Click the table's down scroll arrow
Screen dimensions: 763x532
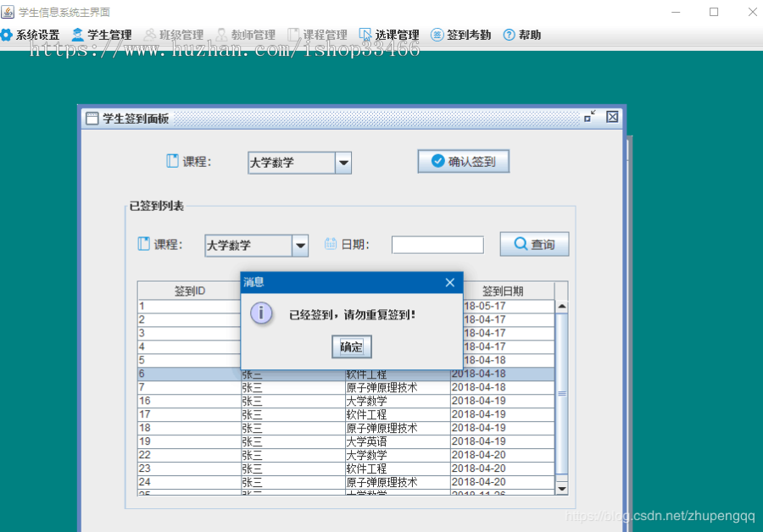tap(560, 488)
